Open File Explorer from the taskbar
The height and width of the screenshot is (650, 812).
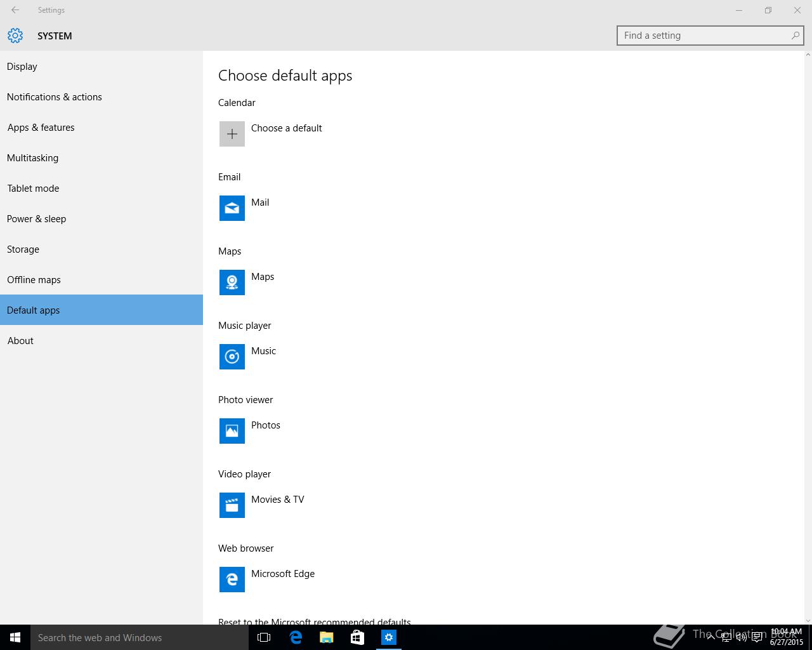coord(327,637)
